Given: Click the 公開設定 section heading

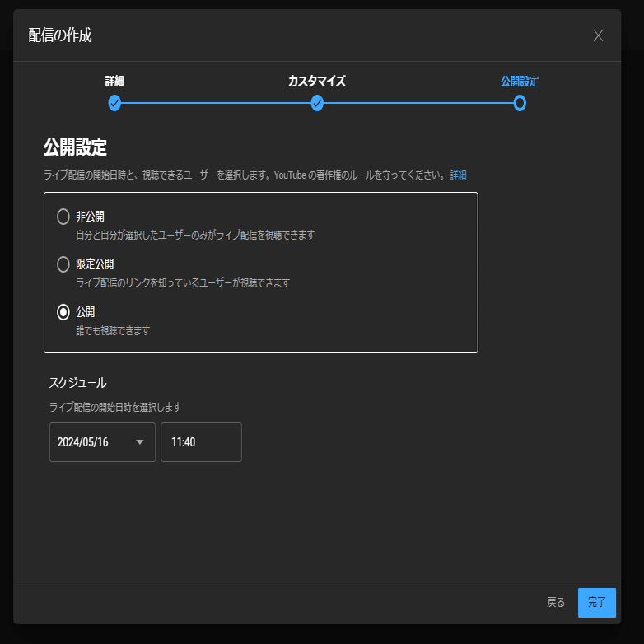Looking at the screenshot, I should pos(75,147).
